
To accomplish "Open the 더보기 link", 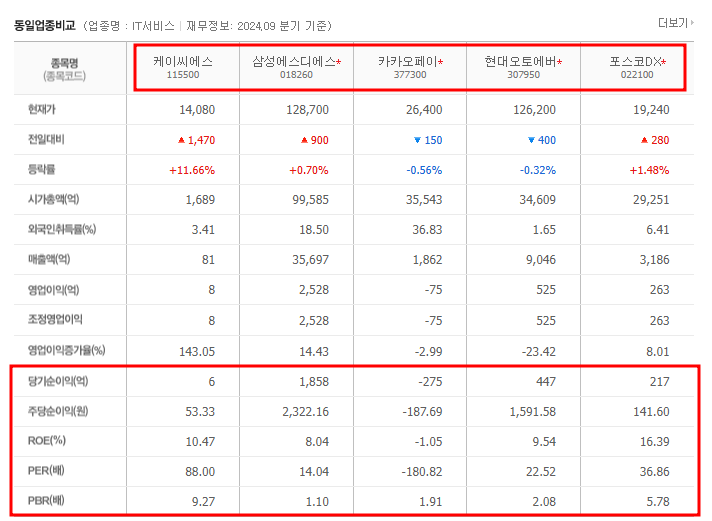I will 675,23.
